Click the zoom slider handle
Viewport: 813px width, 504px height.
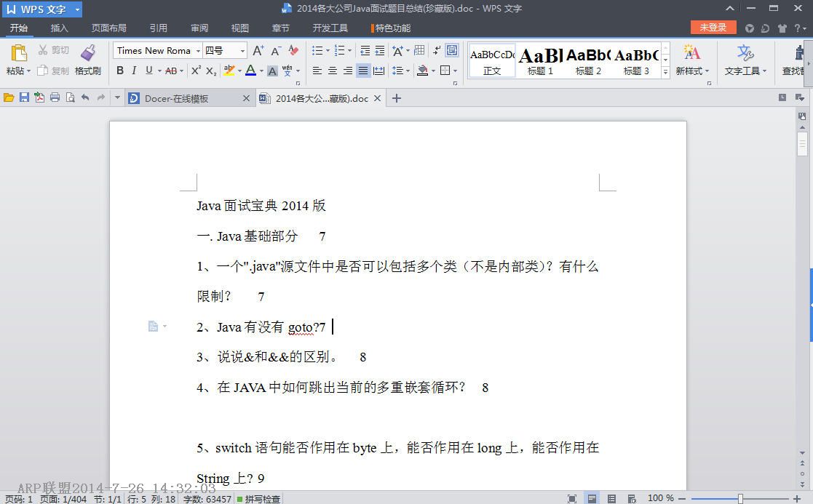[x=740, y=498]
